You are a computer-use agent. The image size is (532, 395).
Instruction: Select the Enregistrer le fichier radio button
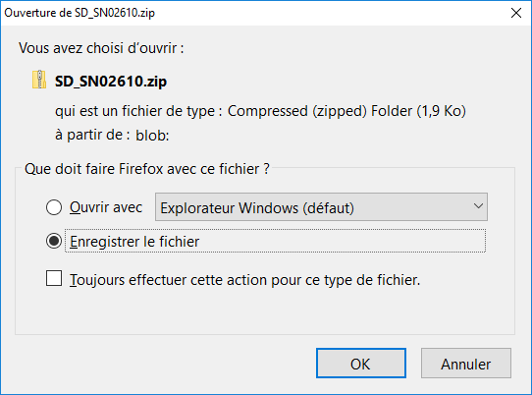click(54, 241)
